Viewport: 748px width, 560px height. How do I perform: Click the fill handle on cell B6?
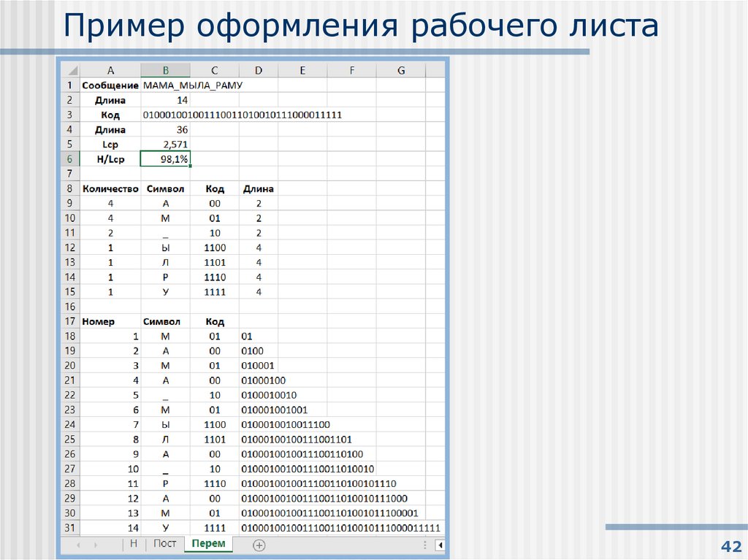(x=188, y=166)
